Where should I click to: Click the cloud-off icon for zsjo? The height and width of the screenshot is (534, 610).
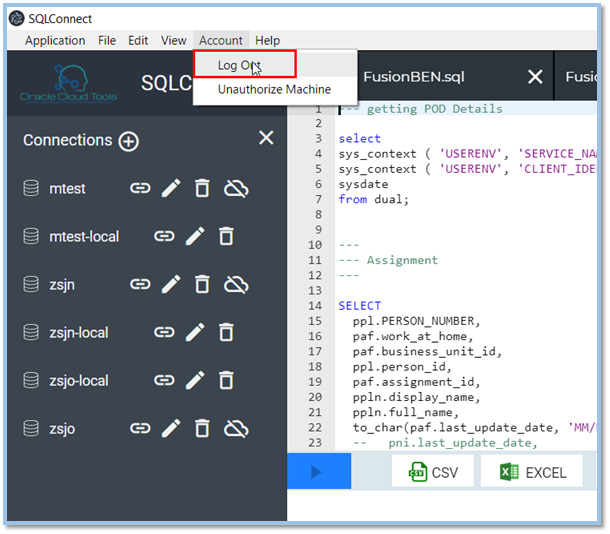tap(236, 429)
